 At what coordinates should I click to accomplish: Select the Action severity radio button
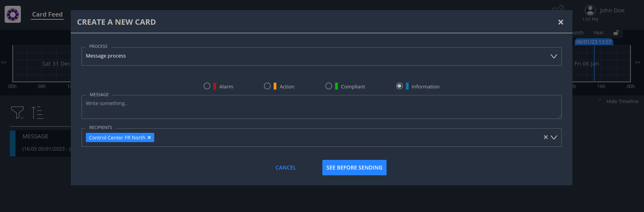pyautogui.click(x=267, y=86)
